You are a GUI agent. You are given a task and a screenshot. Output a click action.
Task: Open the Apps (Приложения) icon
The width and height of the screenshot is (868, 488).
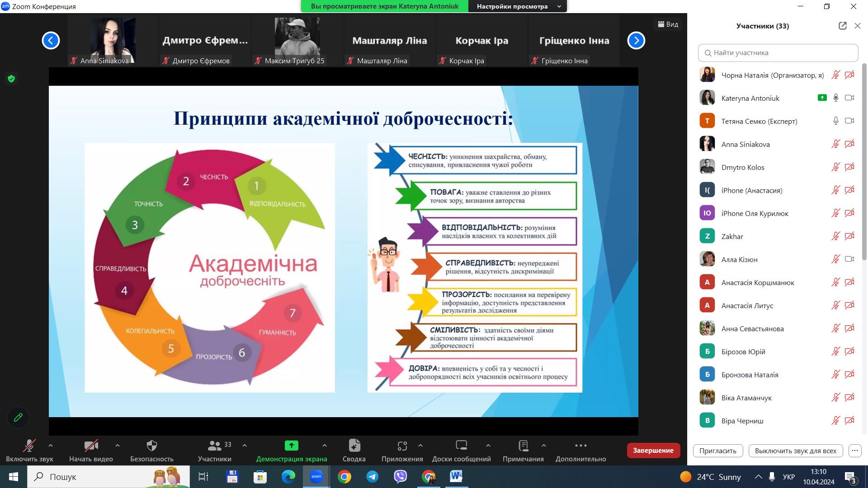click(402, 446)
